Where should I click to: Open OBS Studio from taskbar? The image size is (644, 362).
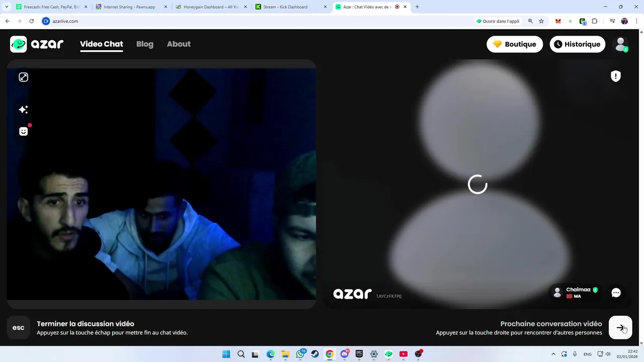pos(418,354)
